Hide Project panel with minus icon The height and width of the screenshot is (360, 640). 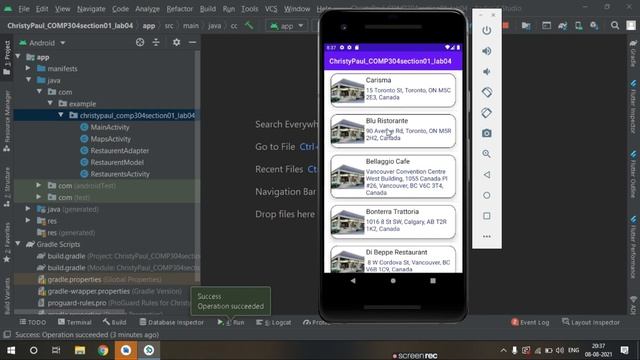click(192, 42)
